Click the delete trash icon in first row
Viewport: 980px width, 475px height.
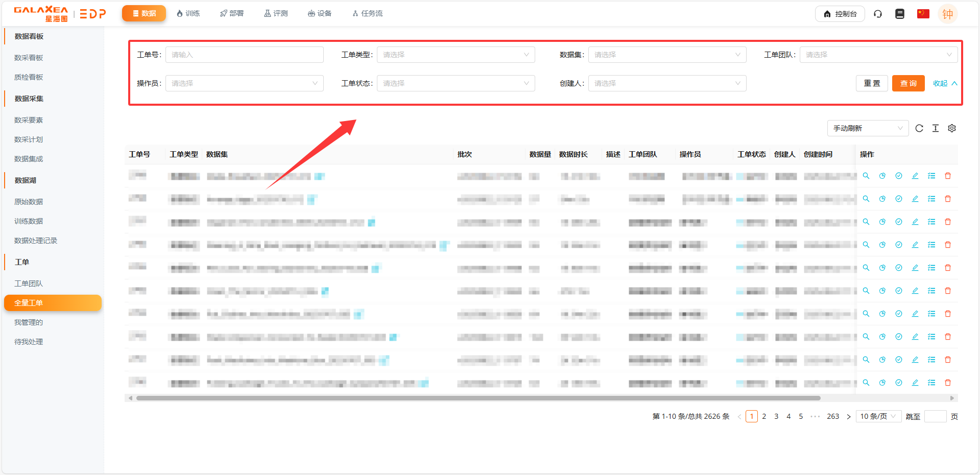click(x=948, y=176)
